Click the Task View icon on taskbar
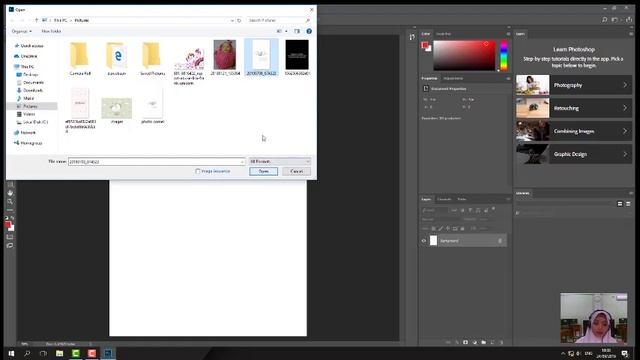The width and height of the screenshot is (640, 360). point(43,353)
